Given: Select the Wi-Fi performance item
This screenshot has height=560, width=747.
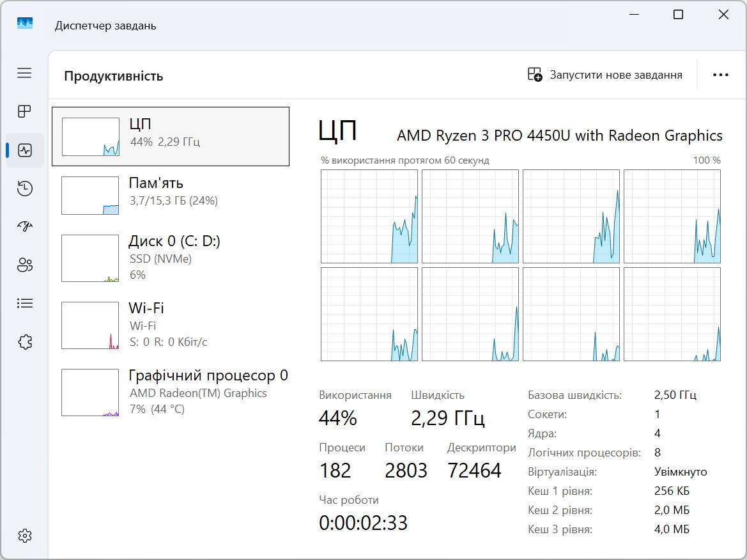Looking at the screenshot, I should [171, 325].
